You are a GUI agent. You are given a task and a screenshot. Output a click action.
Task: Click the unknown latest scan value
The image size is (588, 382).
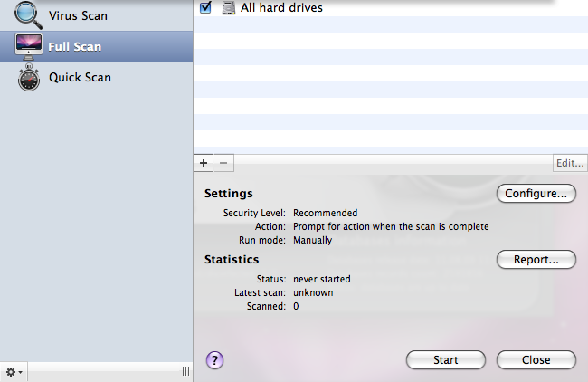click(313, 292)
